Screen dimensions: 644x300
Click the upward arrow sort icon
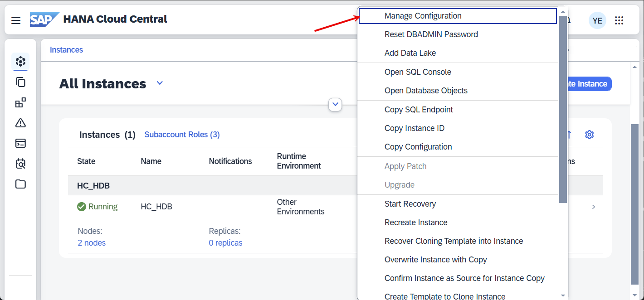[x=570, y=135]
